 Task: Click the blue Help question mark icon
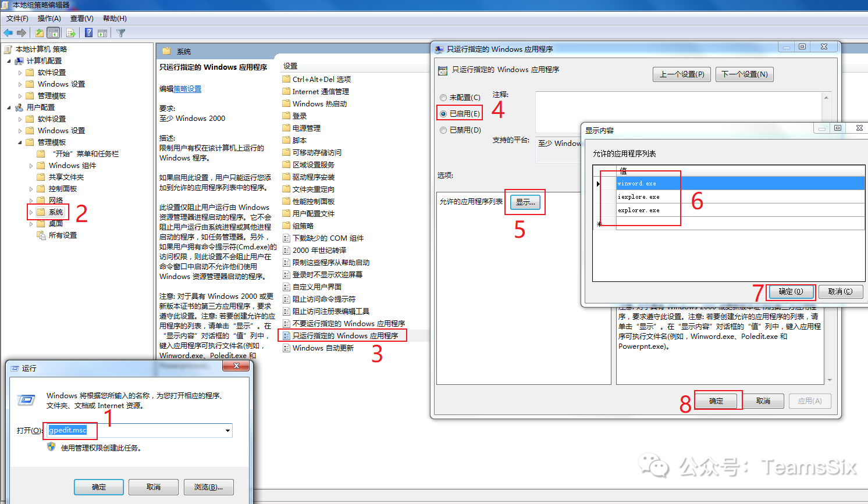(89, 33)
